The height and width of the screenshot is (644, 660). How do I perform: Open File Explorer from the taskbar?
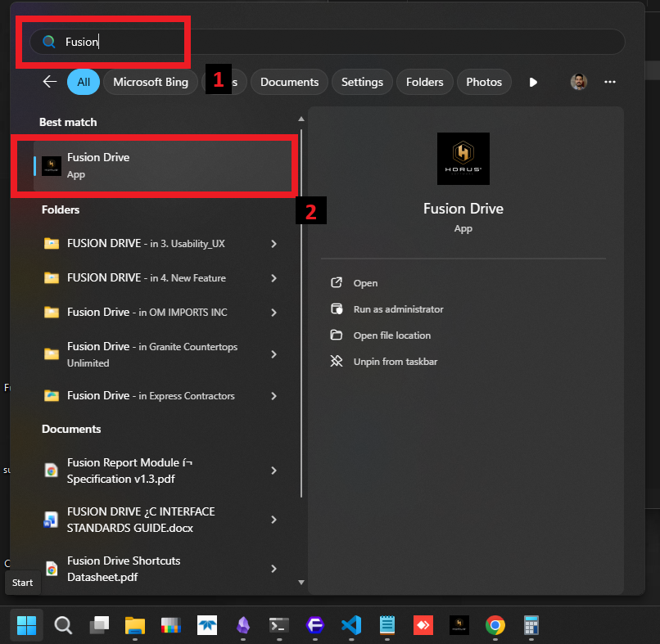click(135, 625)
